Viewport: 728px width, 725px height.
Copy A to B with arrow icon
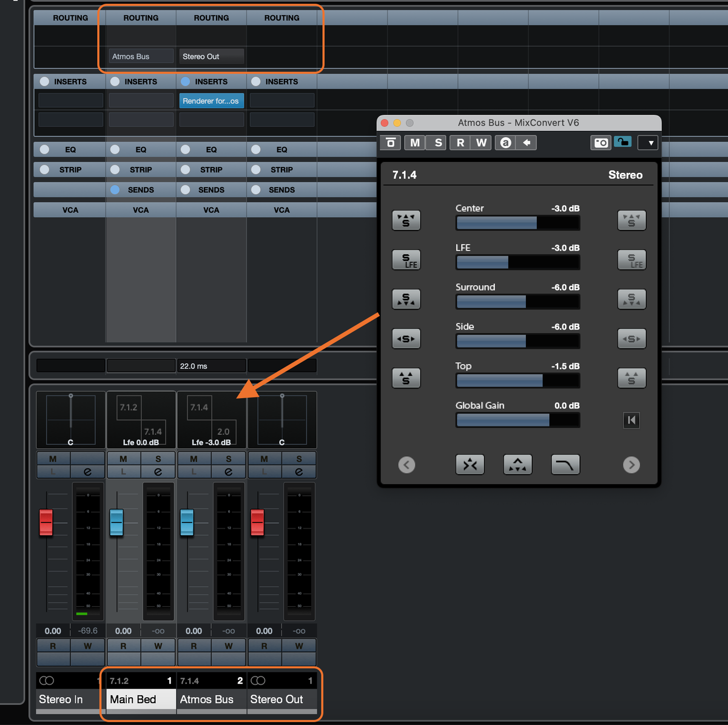527,143
